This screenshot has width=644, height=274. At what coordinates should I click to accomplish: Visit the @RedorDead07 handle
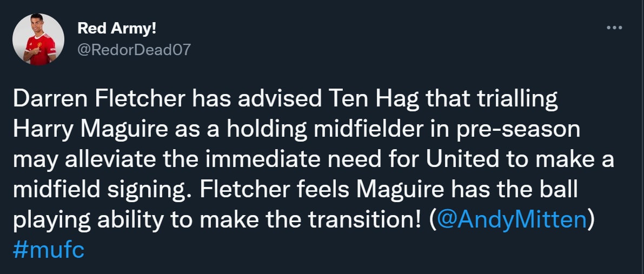134,50
